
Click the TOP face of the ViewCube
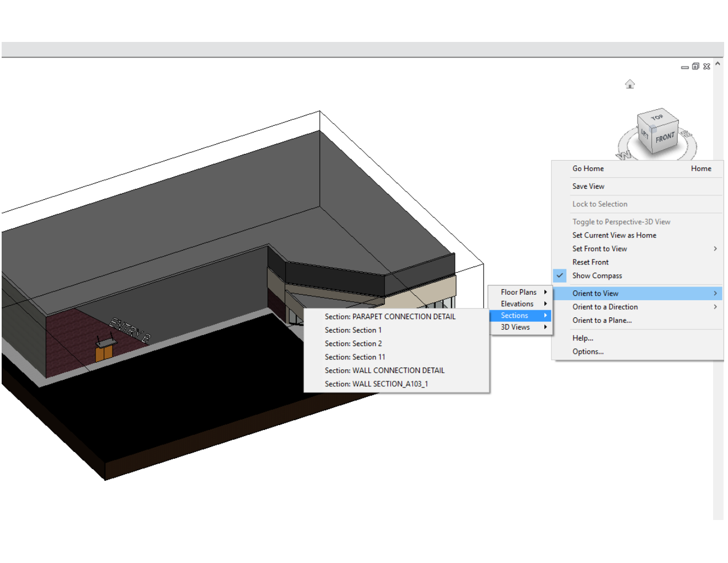point(656,117)
